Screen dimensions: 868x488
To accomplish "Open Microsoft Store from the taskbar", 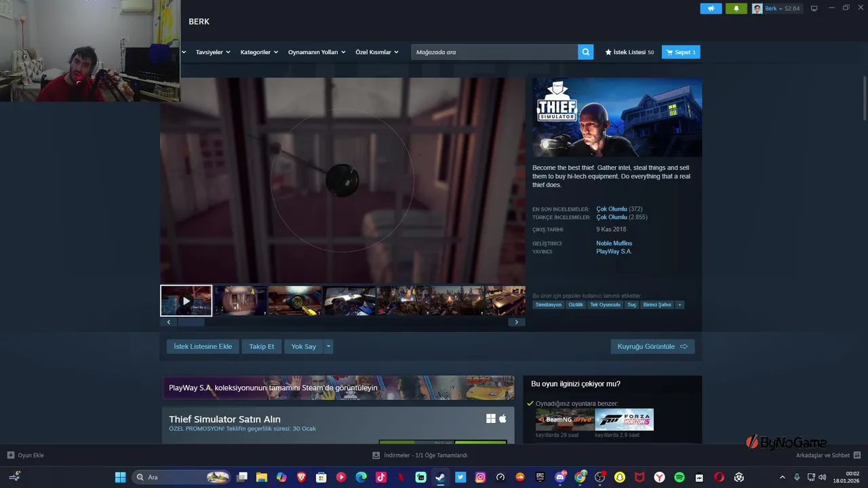I will [x=321, y=477].
